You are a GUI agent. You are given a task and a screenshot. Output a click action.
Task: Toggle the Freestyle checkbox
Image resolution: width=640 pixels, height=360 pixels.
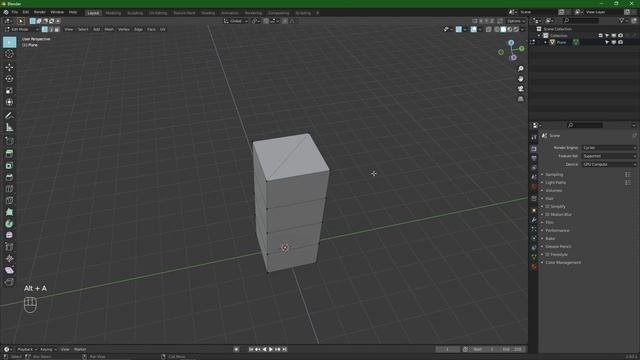[547, 254]
